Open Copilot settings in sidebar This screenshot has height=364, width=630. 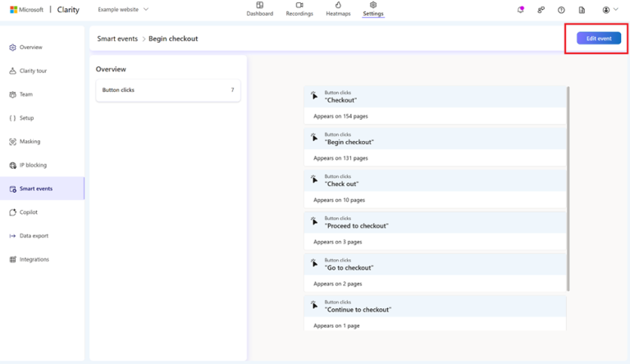(29, 212)
